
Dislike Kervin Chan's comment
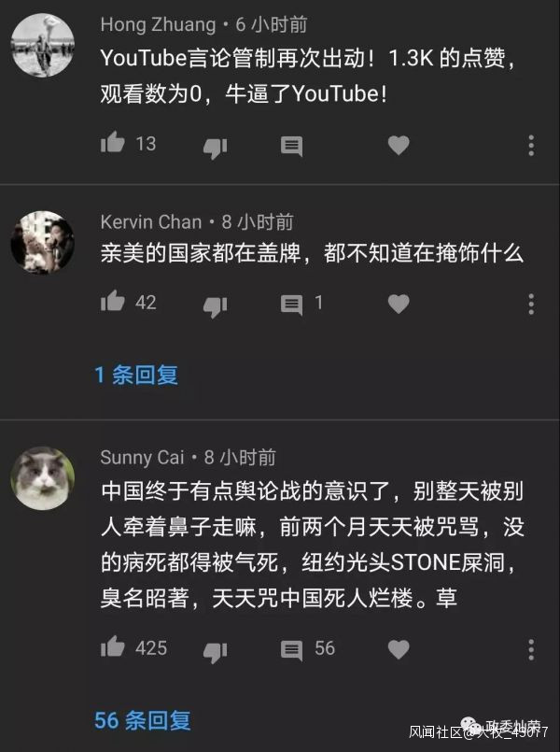215,306
